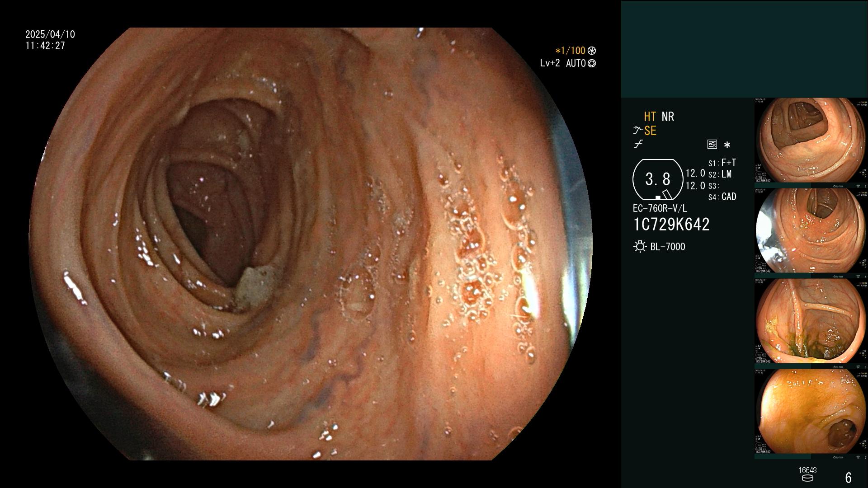
Task: Click the scope model EC-760R-V/L
Action: [x=660, y=208]
